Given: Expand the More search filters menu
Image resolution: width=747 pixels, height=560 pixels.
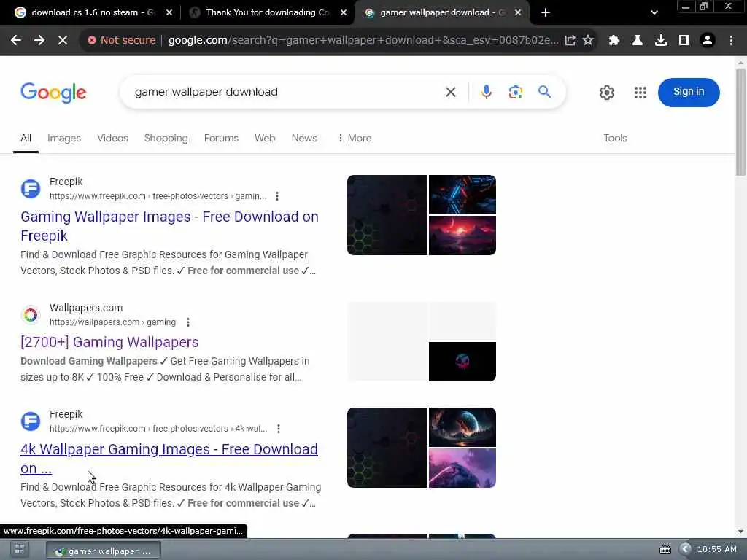Looking at the screenshot, I should (x=355, y=138).
